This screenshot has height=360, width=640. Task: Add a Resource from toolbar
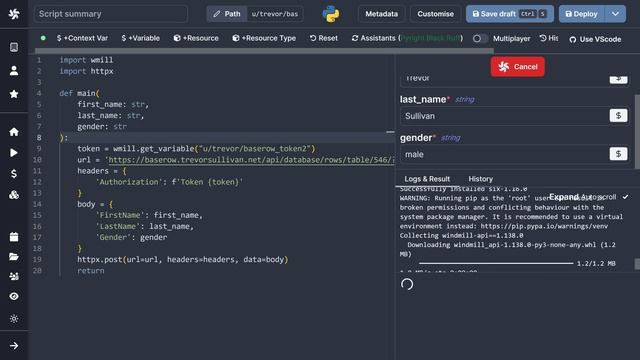point(196,38)
